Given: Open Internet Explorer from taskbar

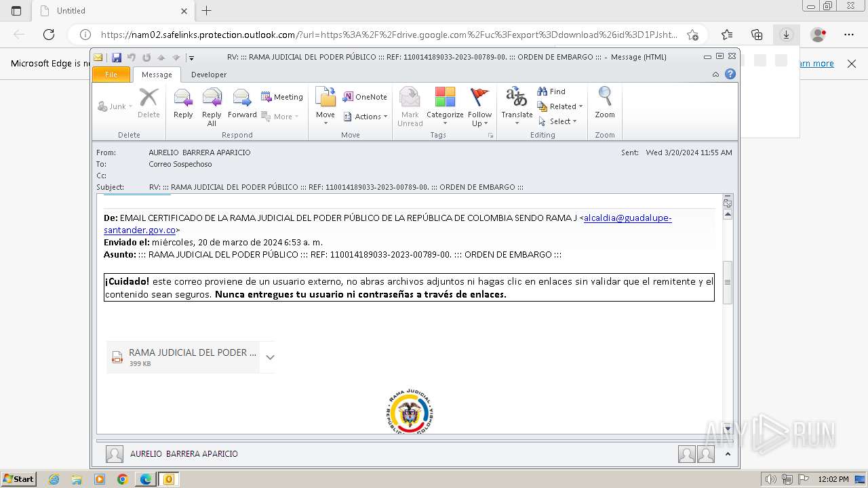Looking at the screenshot, I should [x=54, y=479].
